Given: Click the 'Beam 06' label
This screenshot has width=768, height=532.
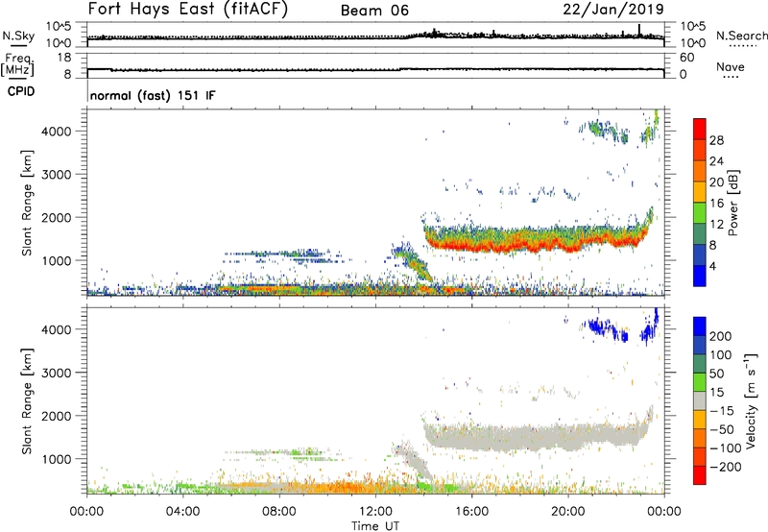Looking at the screenshot, I should coord(374,11).
